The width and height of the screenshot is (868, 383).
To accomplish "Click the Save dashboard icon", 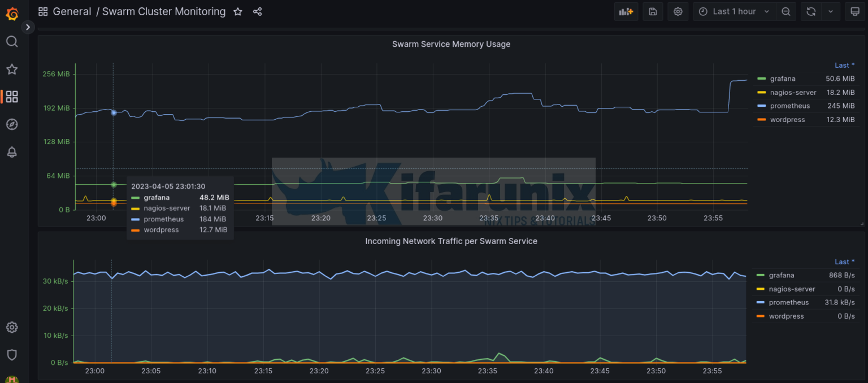I will pos(653,11).
